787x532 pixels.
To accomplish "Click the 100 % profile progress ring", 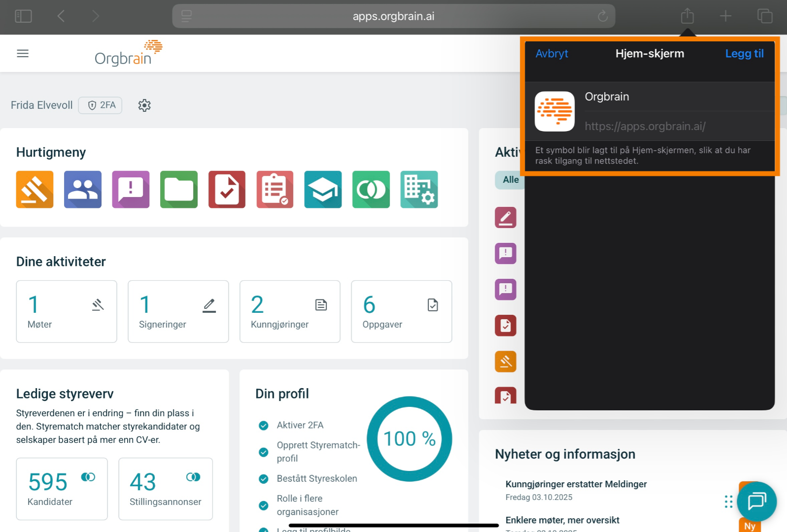I will pos(410,439).
